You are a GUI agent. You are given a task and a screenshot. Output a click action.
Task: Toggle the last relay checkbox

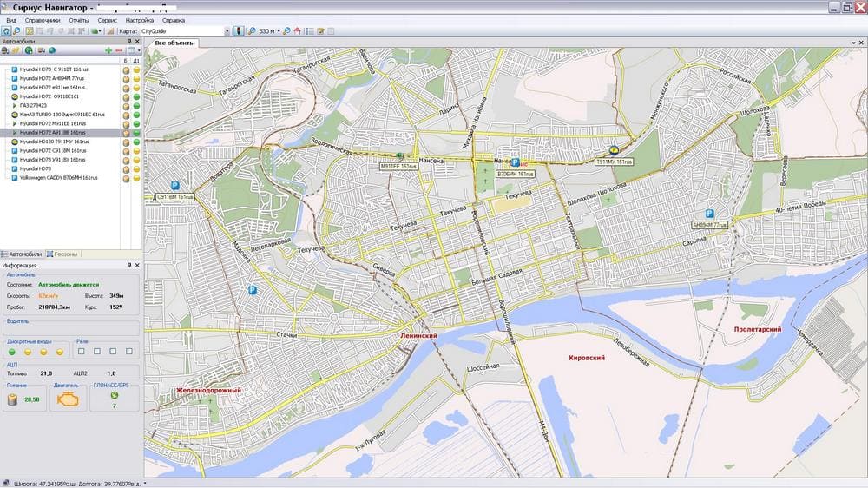pyautogui.click(x=130, y=352)
